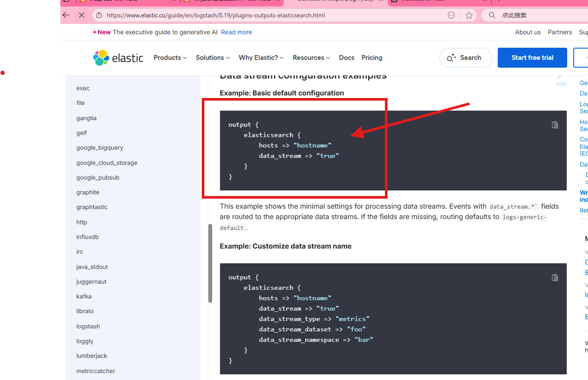Open the ganglia output plugin
The height and width of the screenshot is (380, 588).
(86, 118)
